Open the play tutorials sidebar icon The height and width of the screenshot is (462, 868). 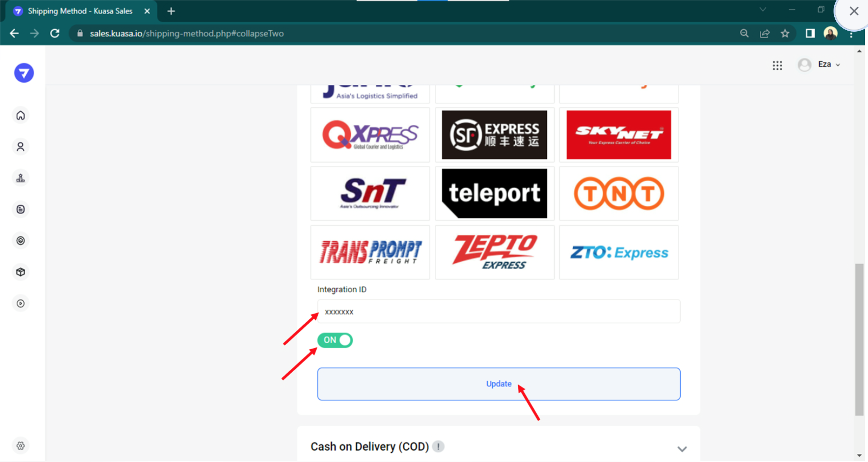click(x=21, y=303)
